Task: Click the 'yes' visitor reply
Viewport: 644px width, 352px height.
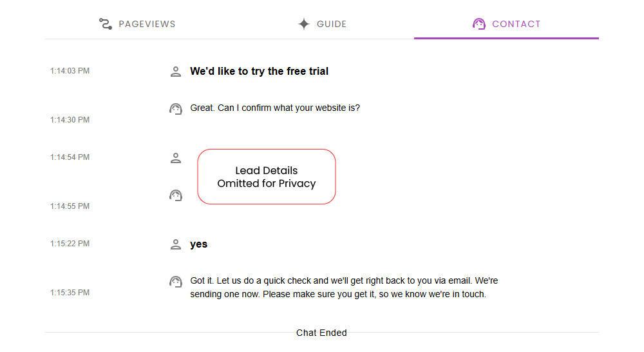Action: click(198, 244)
